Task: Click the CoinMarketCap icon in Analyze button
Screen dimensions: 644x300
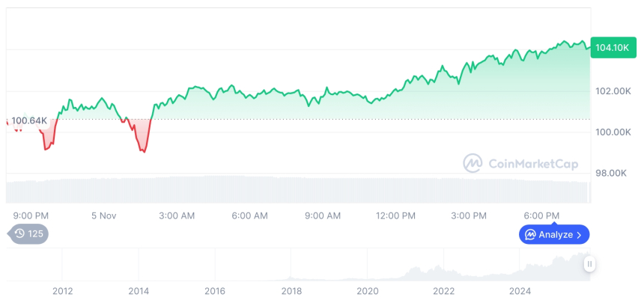Action: (x=530, y=235)
